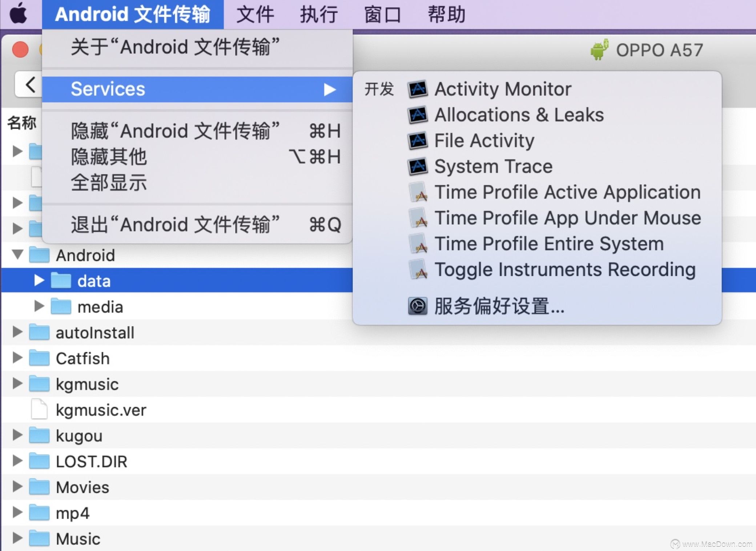Click the System Trace instrument icon
The image size is (756, 551).
point(418,166)
